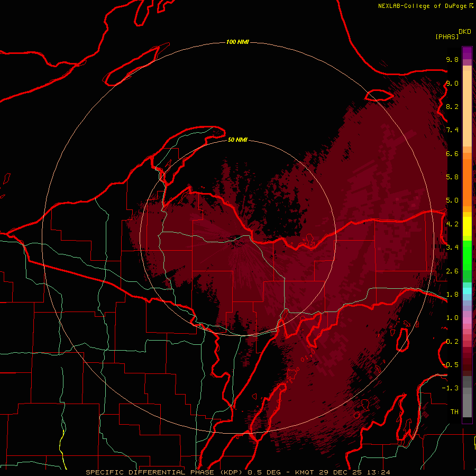Click the NEXLAB-College of DuPage credit text
The height and width of the screenshot is (476, 476).
[x=422, y=6]
